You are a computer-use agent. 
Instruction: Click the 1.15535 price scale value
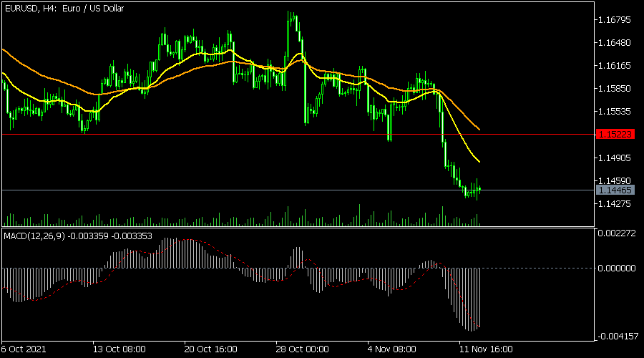click(x=615, y=112)
